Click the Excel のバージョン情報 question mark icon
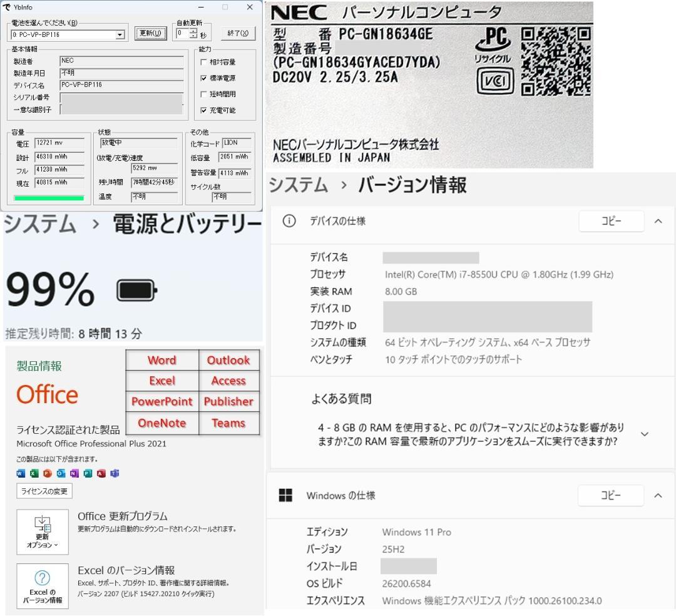The width and height of the screenshot is (676, 616). [x=42, y=577]
